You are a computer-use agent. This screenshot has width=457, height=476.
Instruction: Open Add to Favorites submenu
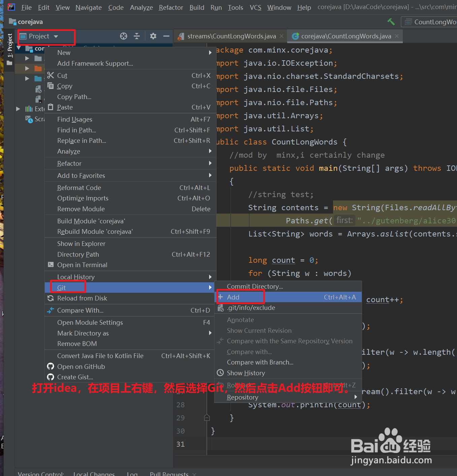(x=130, y=176)
